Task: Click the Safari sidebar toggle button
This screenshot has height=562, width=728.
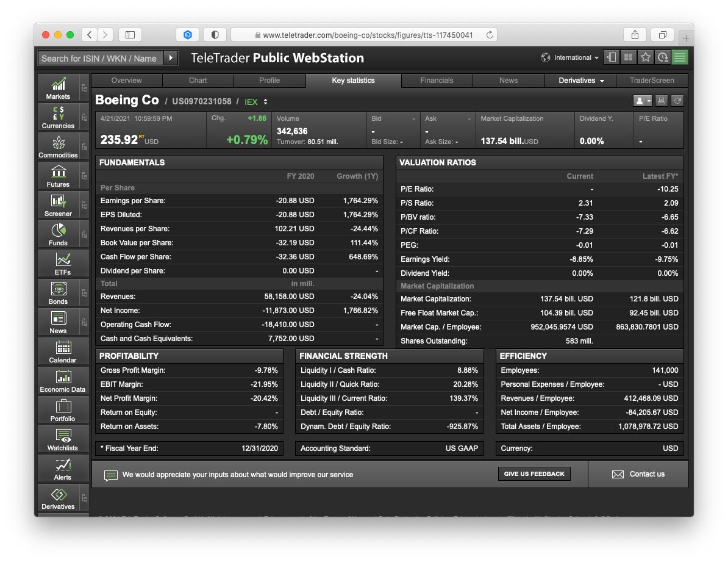Action: 130,35
